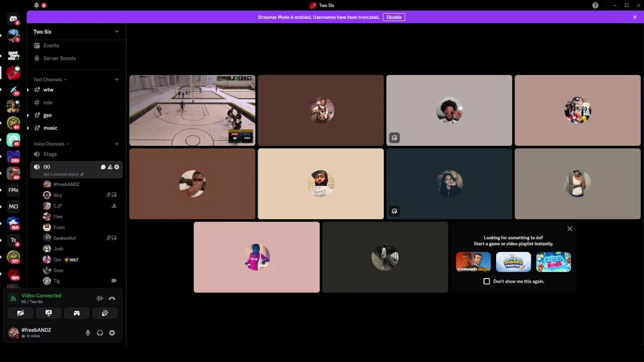Start an activity with the controller button

coord(76,313)
